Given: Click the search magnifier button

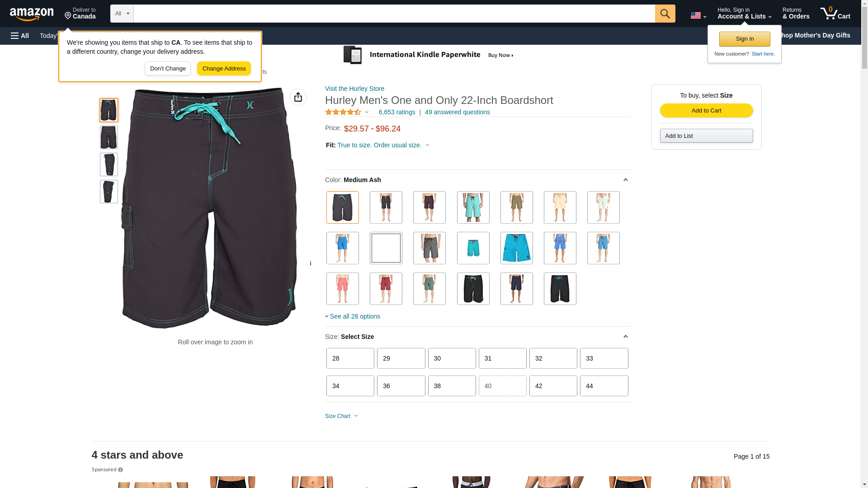Looking at the screenshot, I should 665,14.
